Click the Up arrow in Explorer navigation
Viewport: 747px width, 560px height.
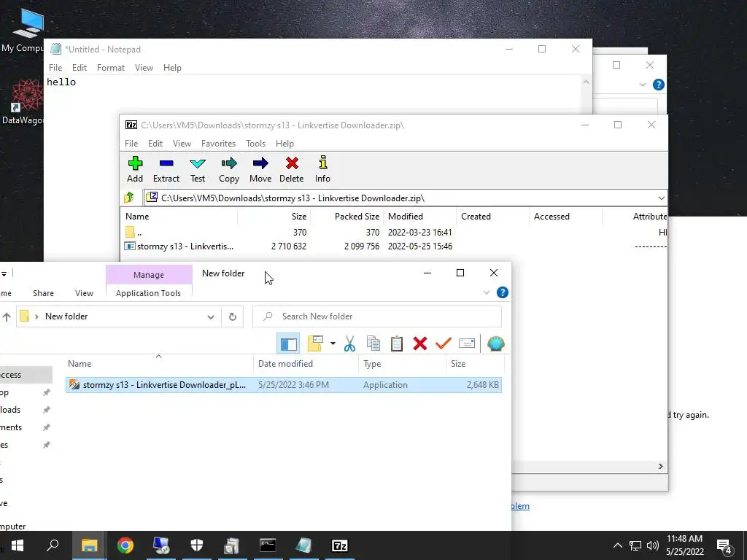[6, 316]
